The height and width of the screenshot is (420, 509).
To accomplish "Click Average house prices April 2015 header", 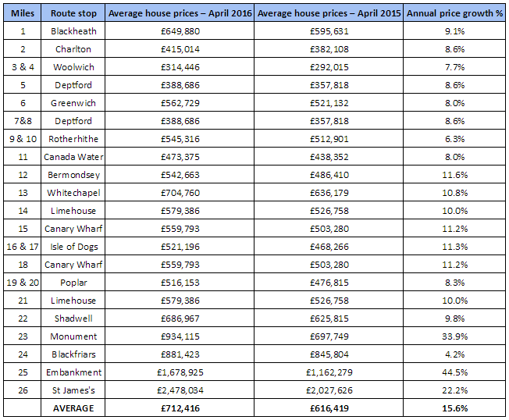I will 329,13.
